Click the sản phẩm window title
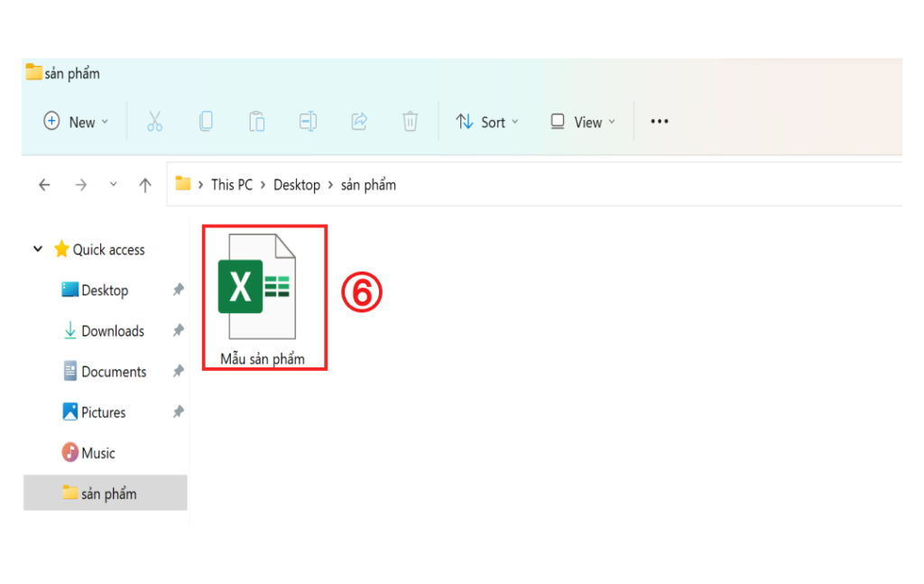Screen dimensions: 924x584 72,74
